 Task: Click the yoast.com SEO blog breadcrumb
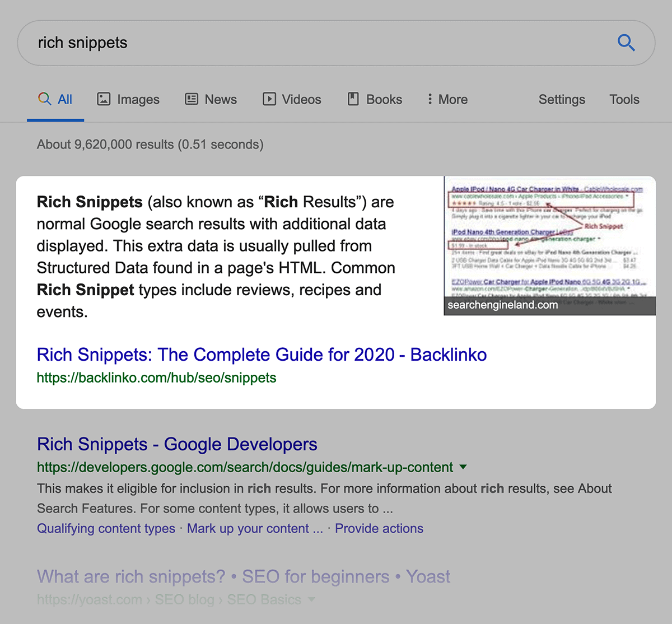pyautogui.click(x=169, y=599)
